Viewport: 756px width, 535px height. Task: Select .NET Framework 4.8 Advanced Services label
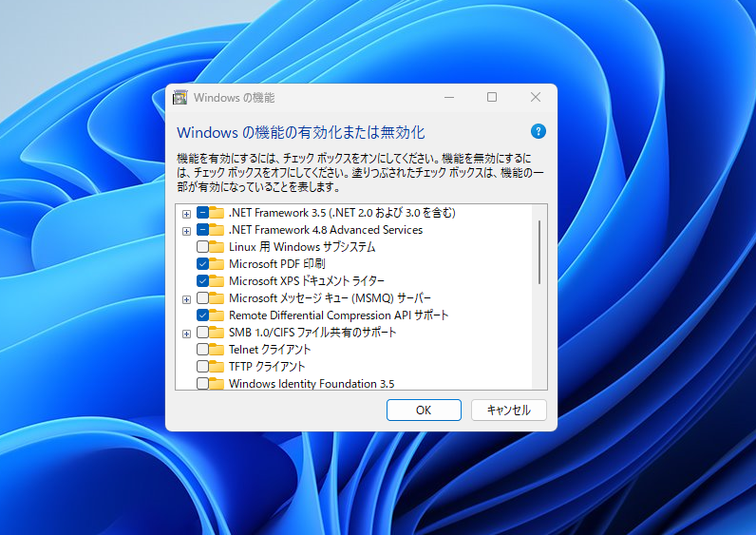pos(326,230)
